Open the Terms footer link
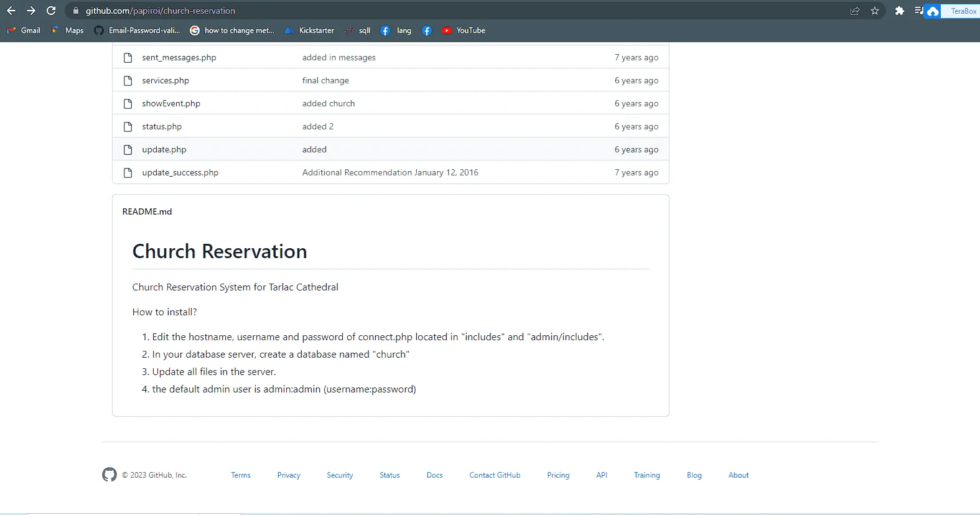980x515 pixels. (x=241, y=475)
